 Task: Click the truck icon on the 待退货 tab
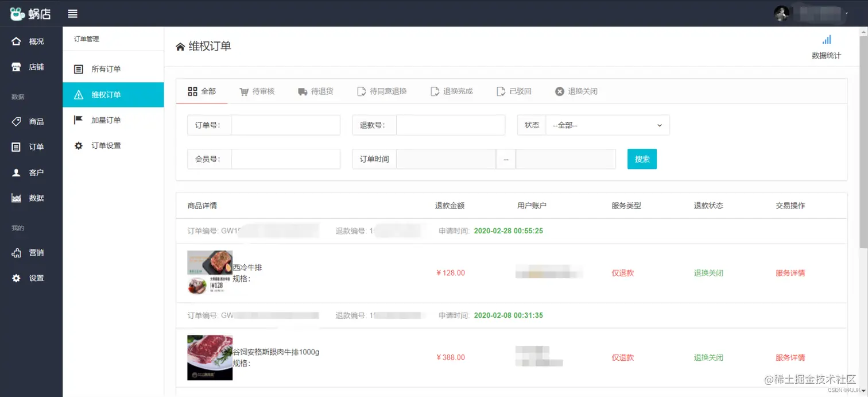click(x=303, y=91)
